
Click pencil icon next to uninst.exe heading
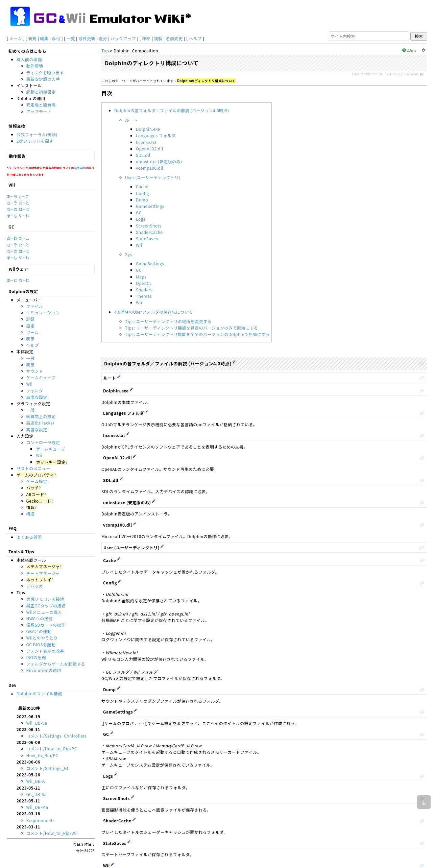click(x=153, y=502)
